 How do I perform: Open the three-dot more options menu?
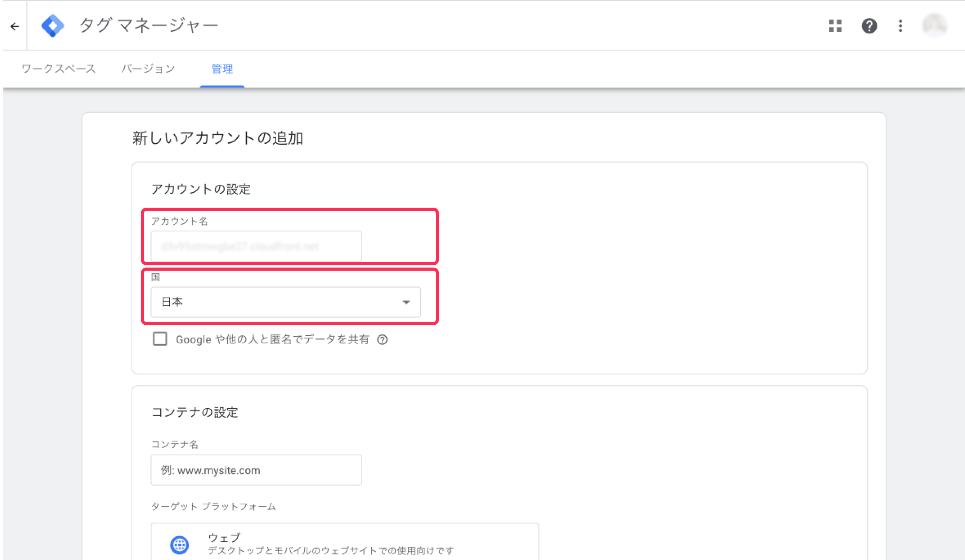(900, 26)
